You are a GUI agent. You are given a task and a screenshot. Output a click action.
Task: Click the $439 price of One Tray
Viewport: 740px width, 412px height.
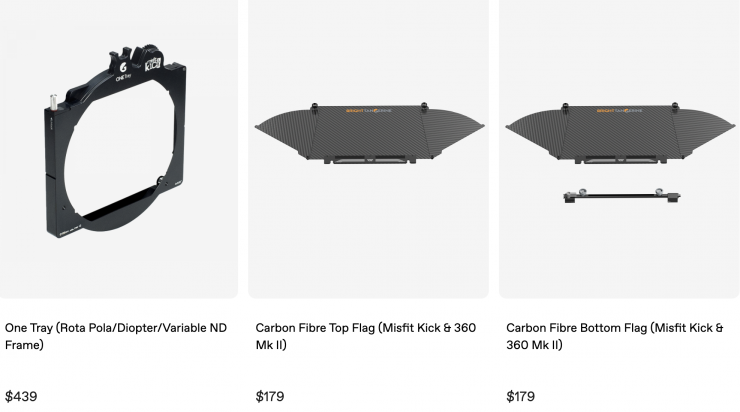[x=21, y=397]
